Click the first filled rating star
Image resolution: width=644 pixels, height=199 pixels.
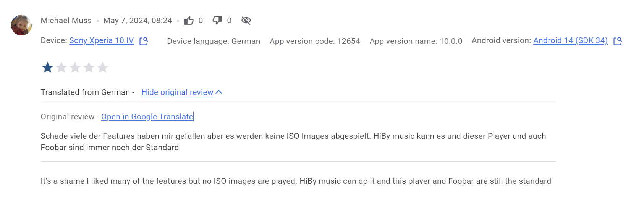pyautogui.click(x=48, y=67)
